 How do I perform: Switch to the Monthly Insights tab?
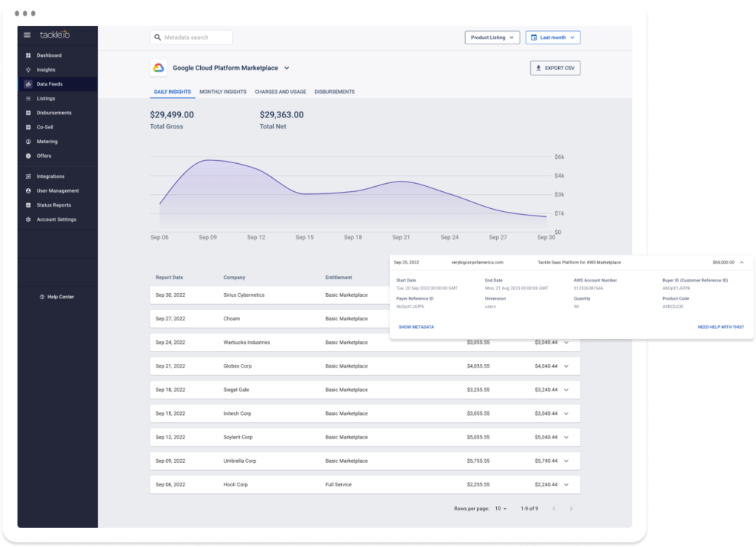tap(223, 92)
